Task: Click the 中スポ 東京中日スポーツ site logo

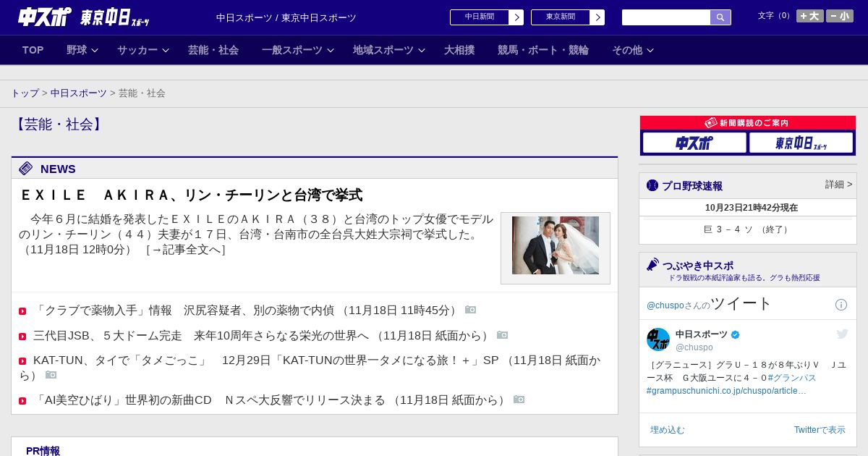Action: point(84,17)
